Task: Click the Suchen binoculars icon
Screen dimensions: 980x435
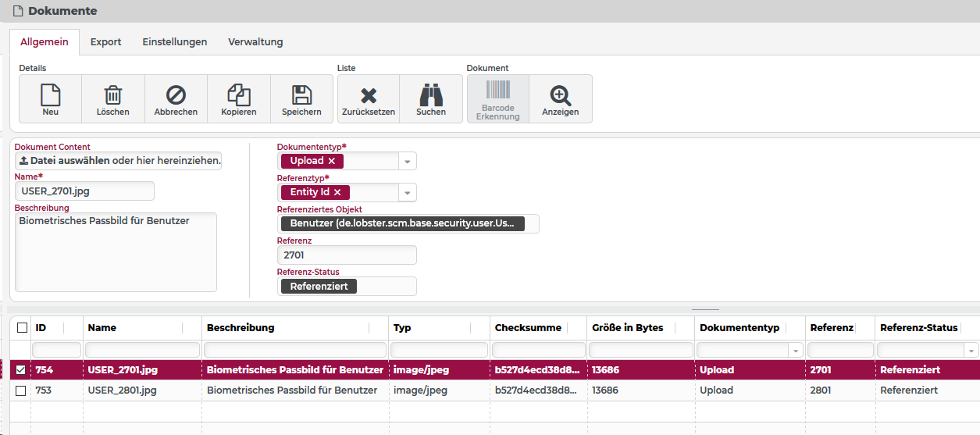Action: (x=431, y=95)
